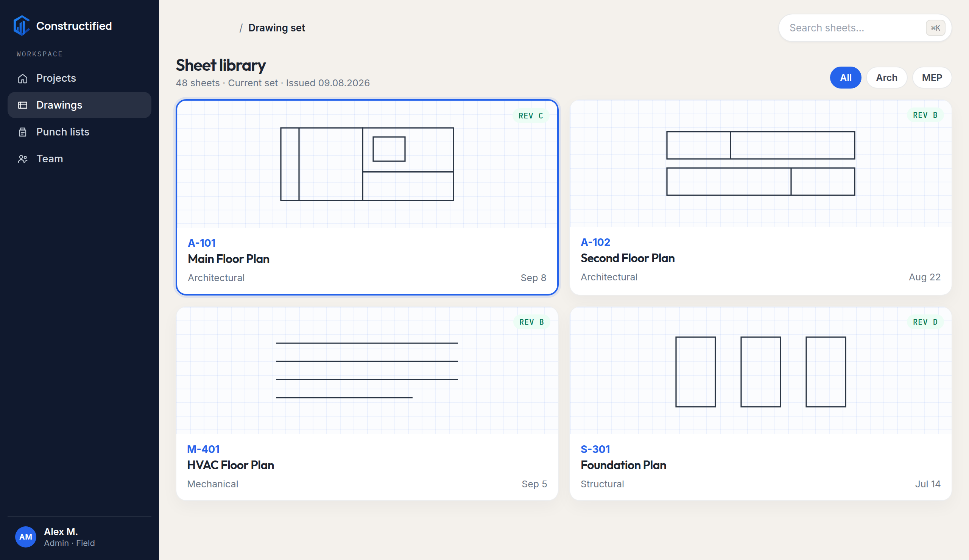Open the A-101 sheet link
Viewport: 969px width, 560px height.
pyautogui.click(x=201, y=243)
